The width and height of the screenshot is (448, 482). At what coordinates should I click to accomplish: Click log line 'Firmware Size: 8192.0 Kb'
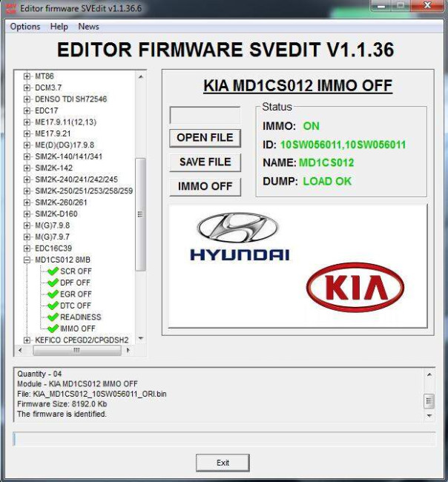tap(62, 404)
